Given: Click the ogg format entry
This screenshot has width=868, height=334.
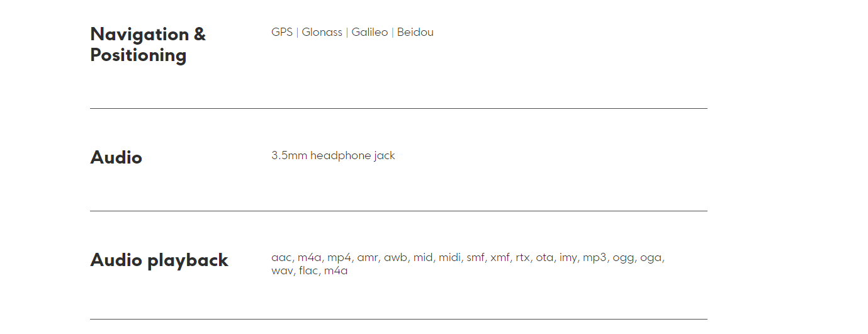Looking at the screenshot, I should (623, 259).
